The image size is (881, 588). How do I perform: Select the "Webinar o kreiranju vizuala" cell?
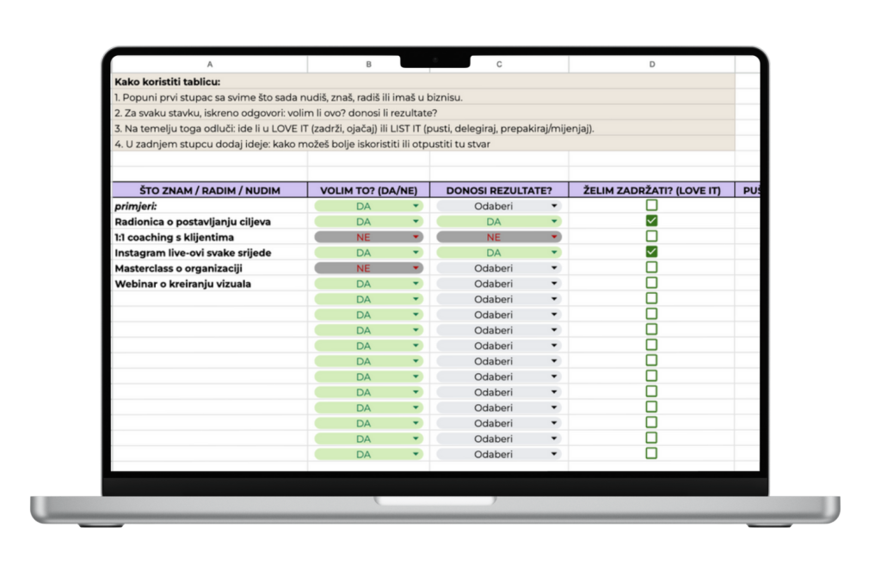coord(183,284)
